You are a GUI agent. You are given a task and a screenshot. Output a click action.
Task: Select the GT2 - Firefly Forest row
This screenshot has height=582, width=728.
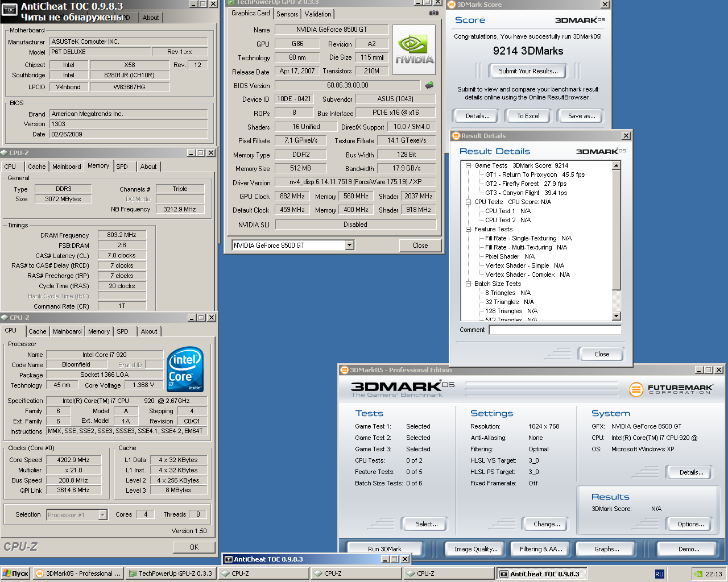click(526, 184)
